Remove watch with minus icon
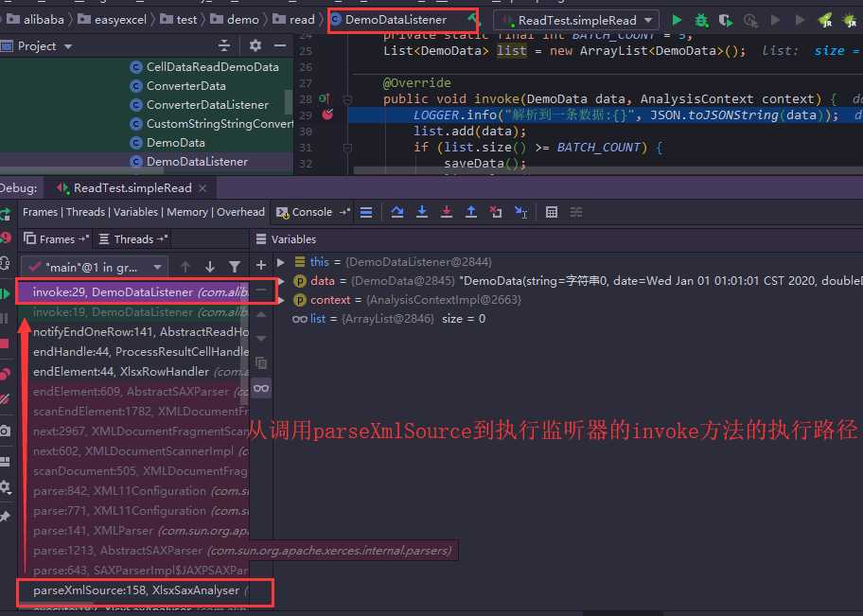This screenshot has height=616, width=863. (x=261, y=290)
